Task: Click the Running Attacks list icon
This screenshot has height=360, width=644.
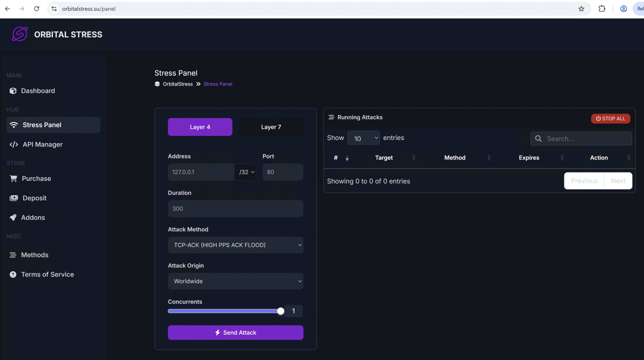Action: point(331,117)
